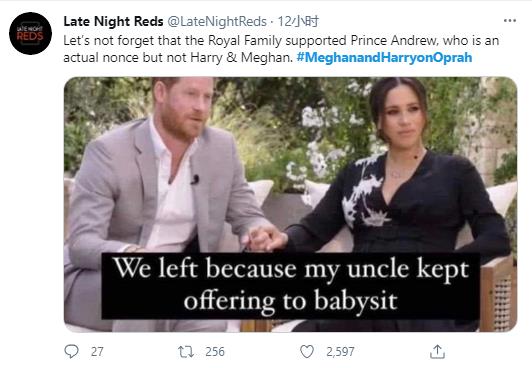Click the like count 2,597

(340, 352)
